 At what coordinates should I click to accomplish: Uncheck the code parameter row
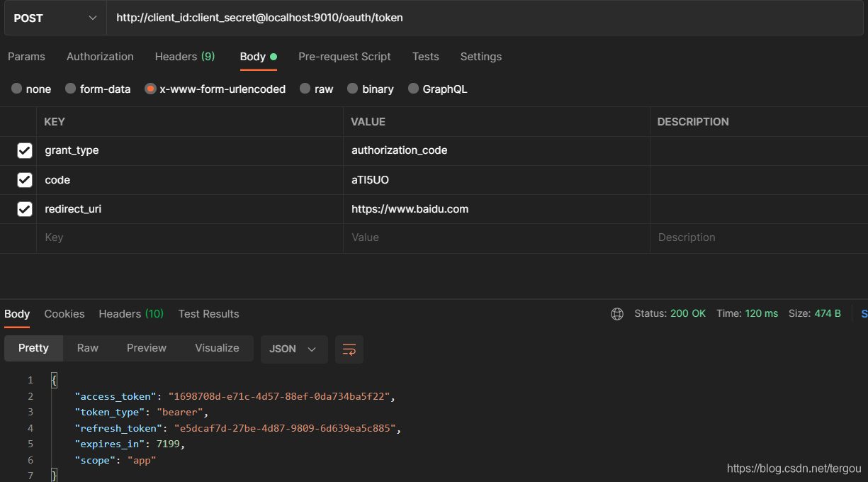coord(25,179)
